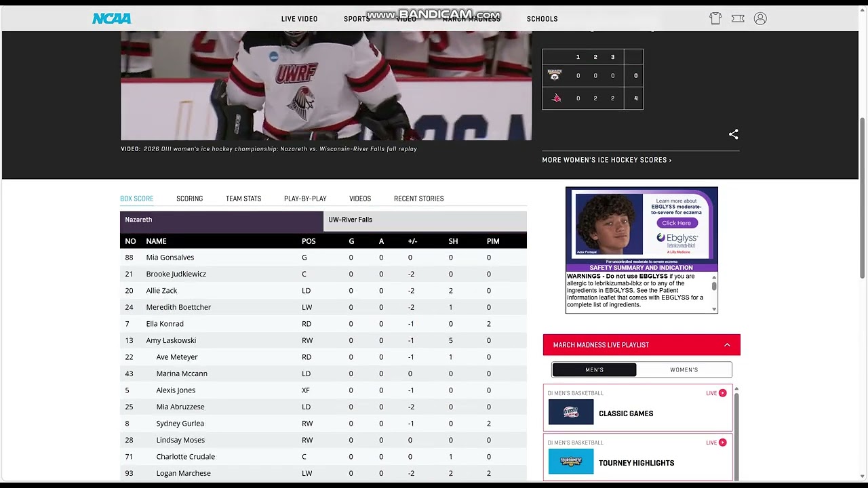Click the ad safety summary scroll down arrow
Screen dimensions: 868x488
pos(714,309)
